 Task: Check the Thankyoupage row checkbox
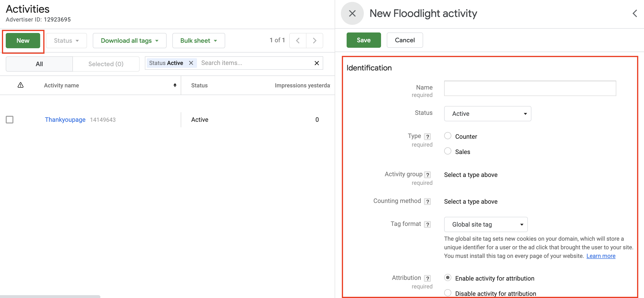pyautogui.click(x=10, y=120)
